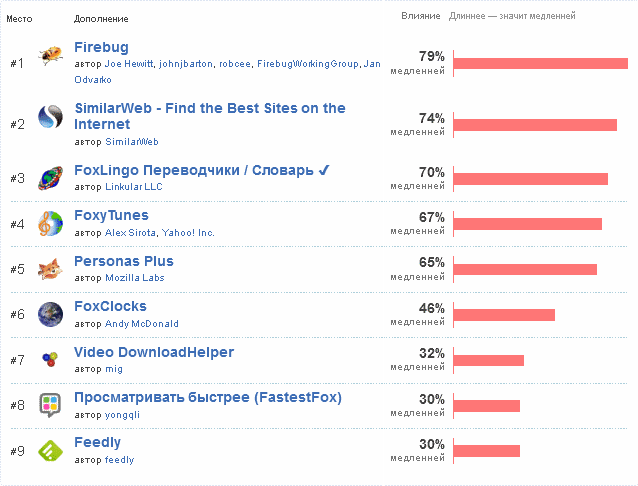638x486 pixels.
Task: Click the FoxyTunes treble clef icon
Action: point(50,223)
